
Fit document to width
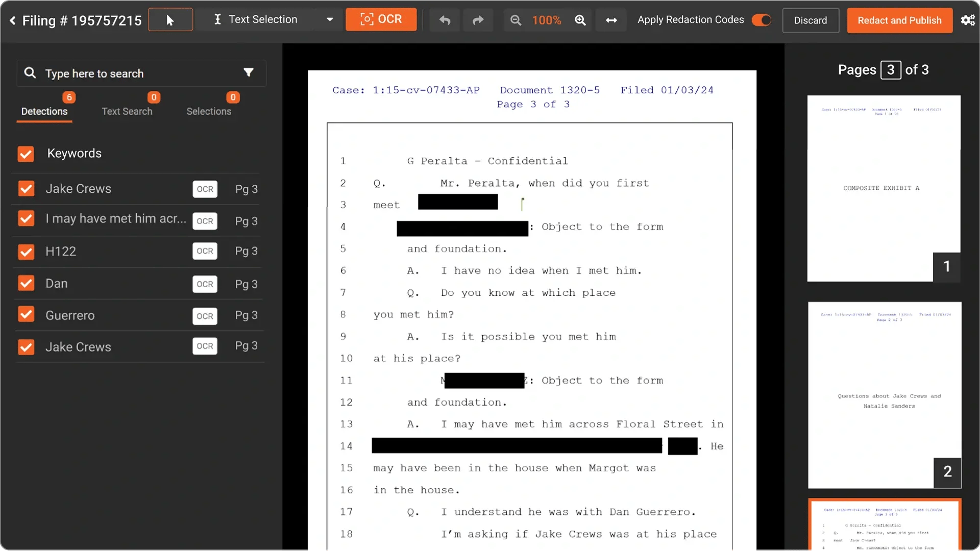(x=611, y=20)
